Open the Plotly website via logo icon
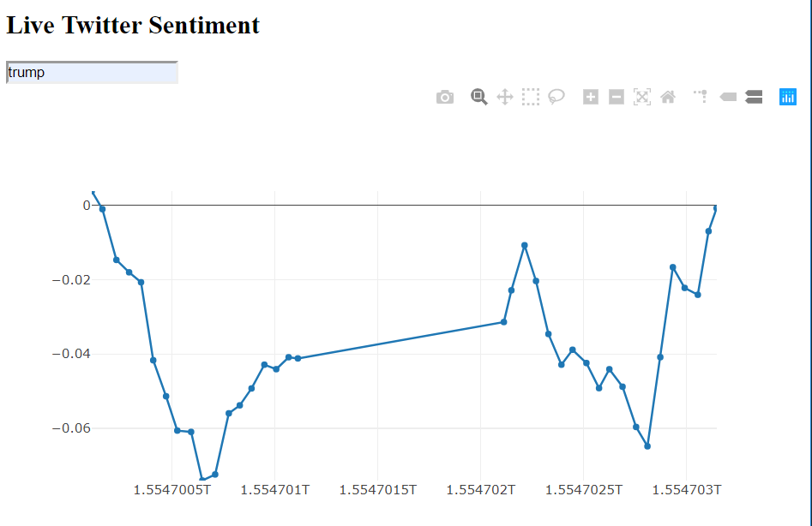The height and width of the screenshot is (526, 812). pos(788,97)
